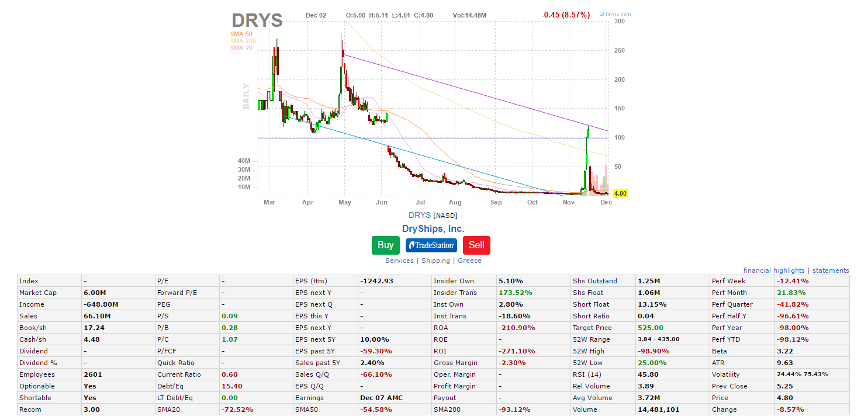868x420 pixels.
Task: Click the TradeStation logo button
Action: pyautogui.click(x=431, y=245)
